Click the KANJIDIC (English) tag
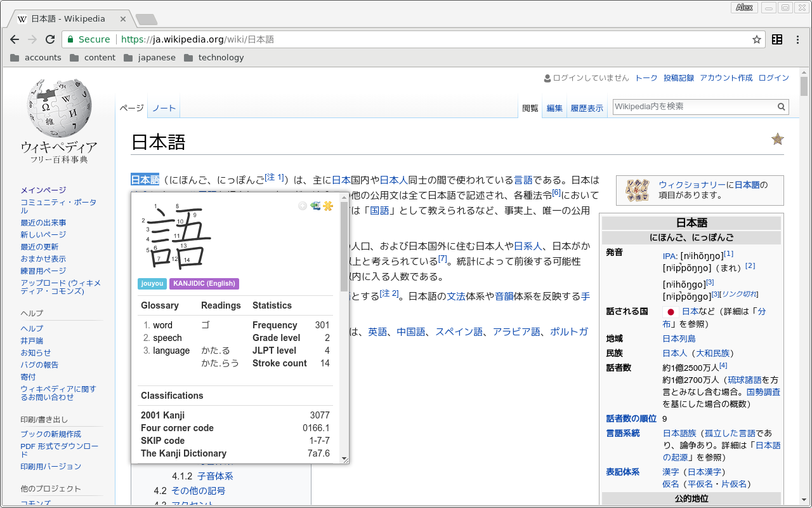Viewport: 812px width, 508px height. [204, 283]
